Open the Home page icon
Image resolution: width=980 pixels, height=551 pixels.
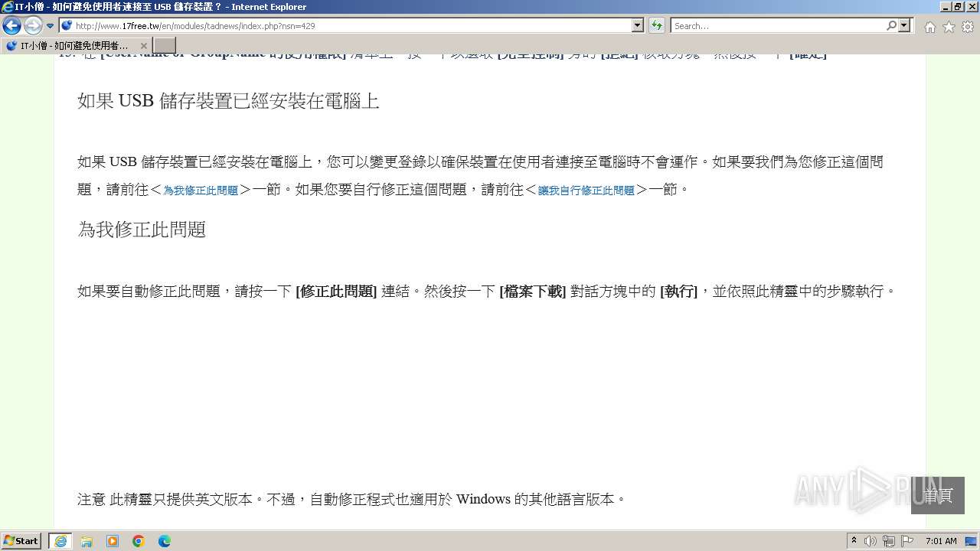[x=929, y=27]
